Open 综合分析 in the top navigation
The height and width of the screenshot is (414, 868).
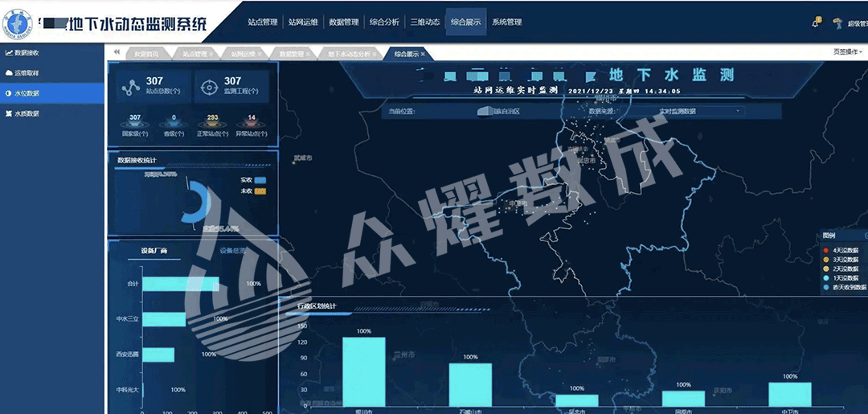[384, 23]
